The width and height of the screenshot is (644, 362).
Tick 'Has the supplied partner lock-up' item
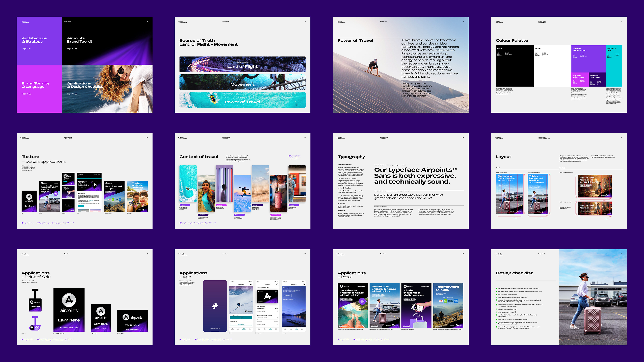(496, 292)
